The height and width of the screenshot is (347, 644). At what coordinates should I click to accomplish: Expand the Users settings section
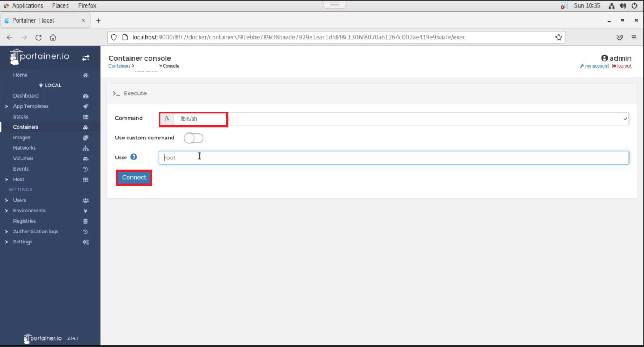(6, 200)
